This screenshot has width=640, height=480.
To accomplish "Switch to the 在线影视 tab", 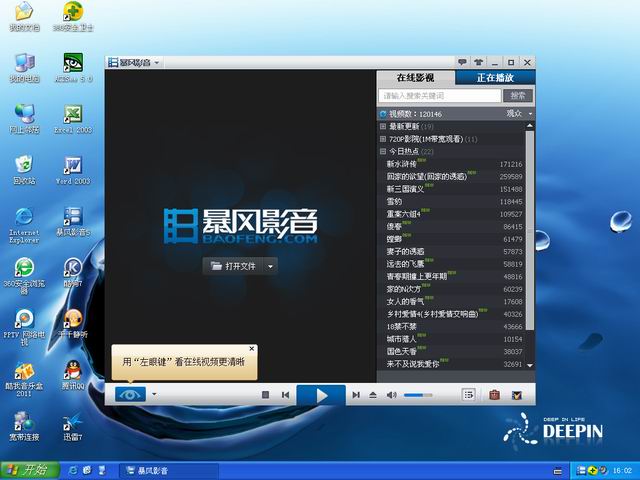I will 416,78.
